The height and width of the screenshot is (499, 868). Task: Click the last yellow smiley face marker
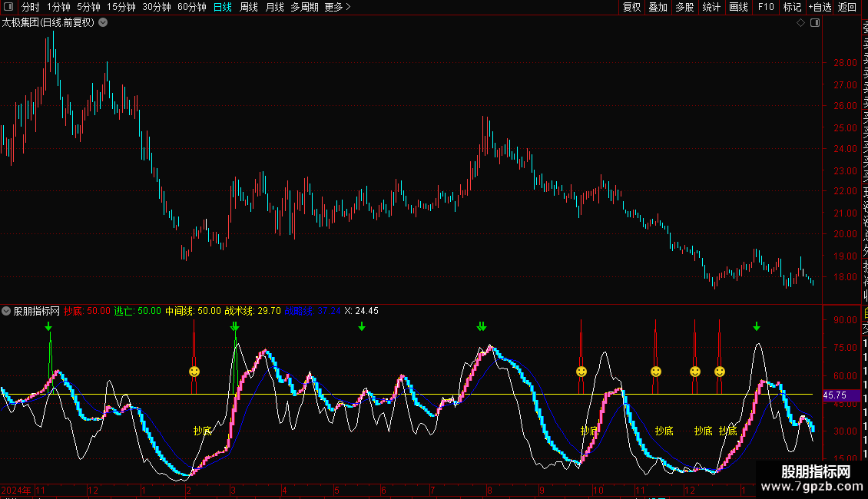[x=720, y=372]
